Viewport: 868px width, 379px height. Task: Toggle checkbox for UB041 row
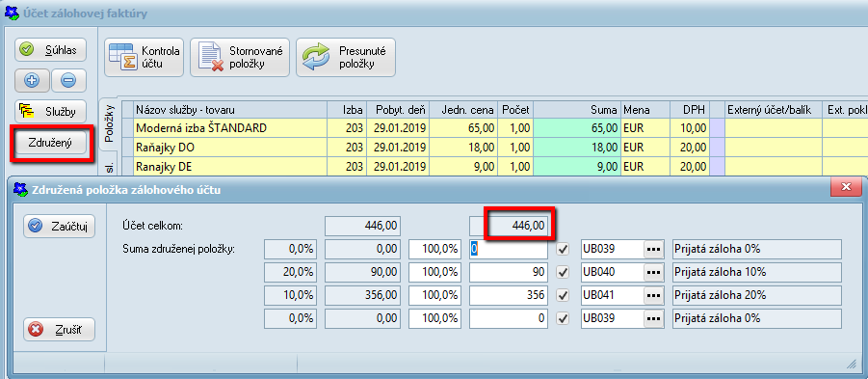click(x=564, y=296)
